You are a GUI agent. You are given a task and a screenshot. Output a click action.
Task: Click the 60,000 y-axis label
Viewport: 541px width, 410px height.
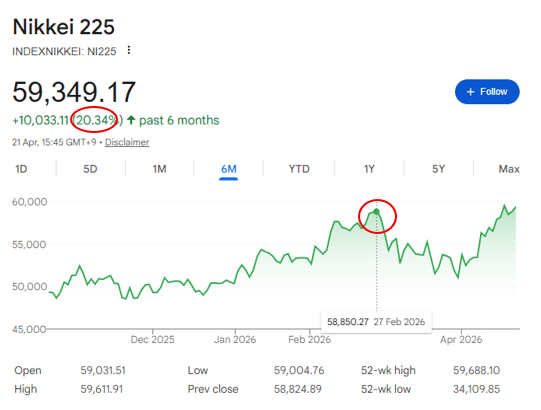(30, 202)
